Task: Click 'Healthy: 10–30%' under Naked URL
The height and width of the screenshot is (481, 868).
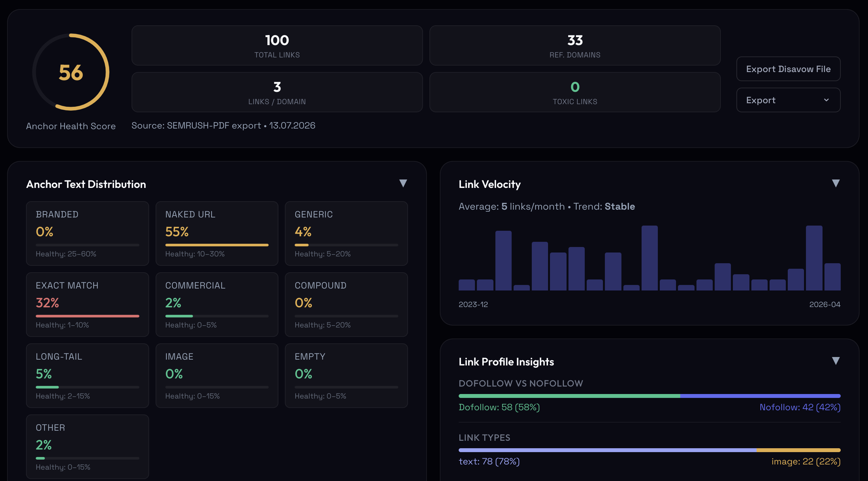Action: pyautogui.click(x=195, y=254)
